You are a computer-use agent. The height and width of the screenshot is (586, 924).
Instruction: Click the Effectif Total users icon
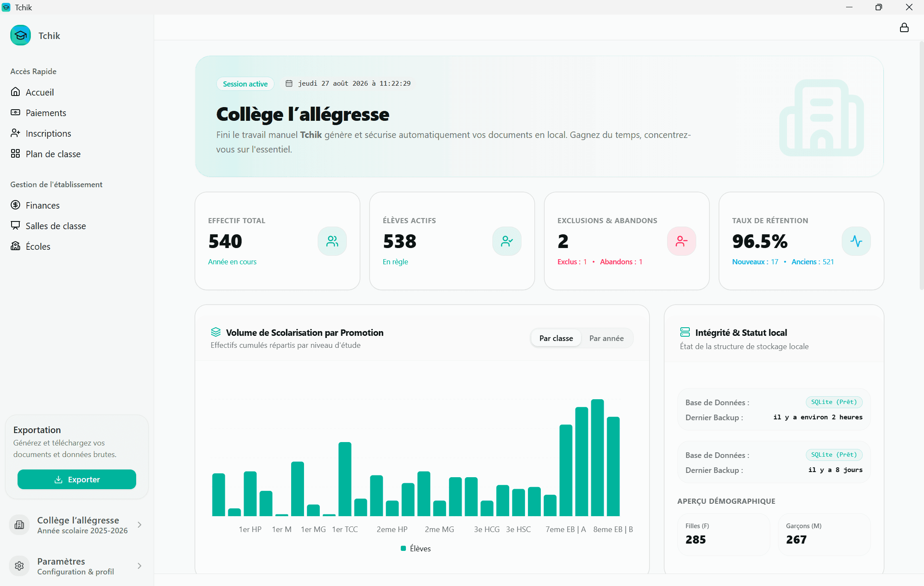(332, 241)
